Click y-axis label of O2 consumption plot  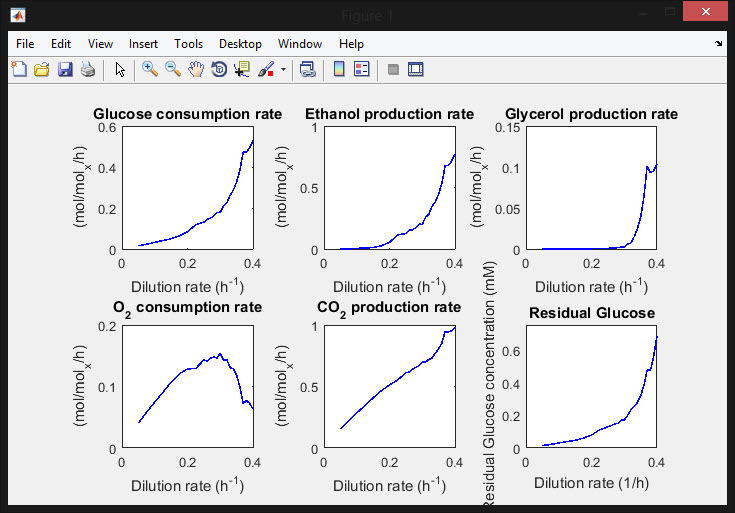click(80, 386)
